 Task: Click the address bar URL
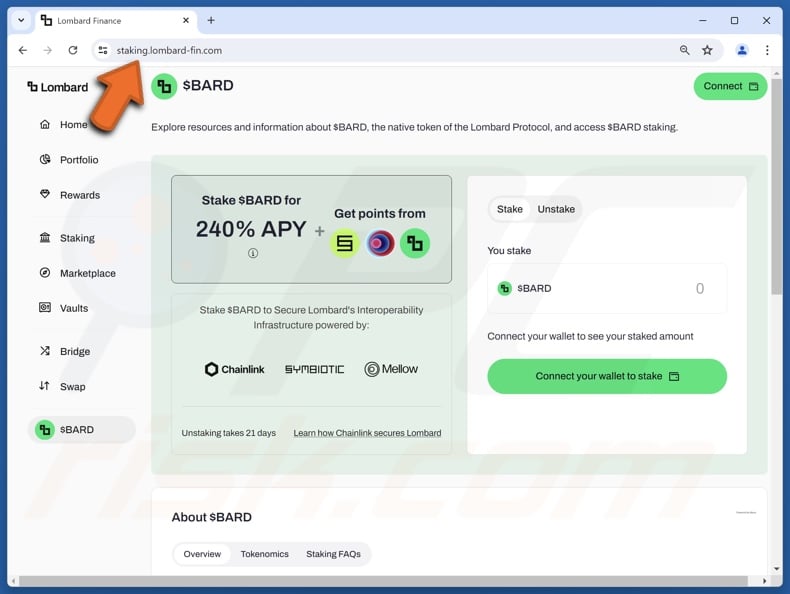(169, 50)
